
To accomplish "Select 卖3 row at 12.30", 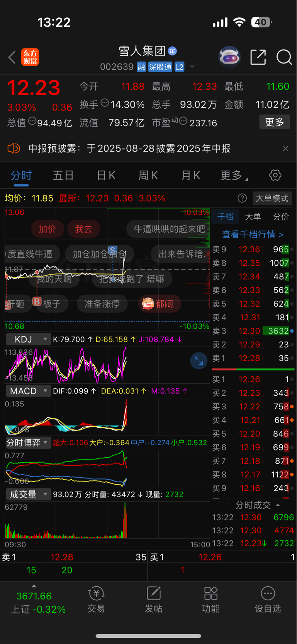I will pos(253,331).
